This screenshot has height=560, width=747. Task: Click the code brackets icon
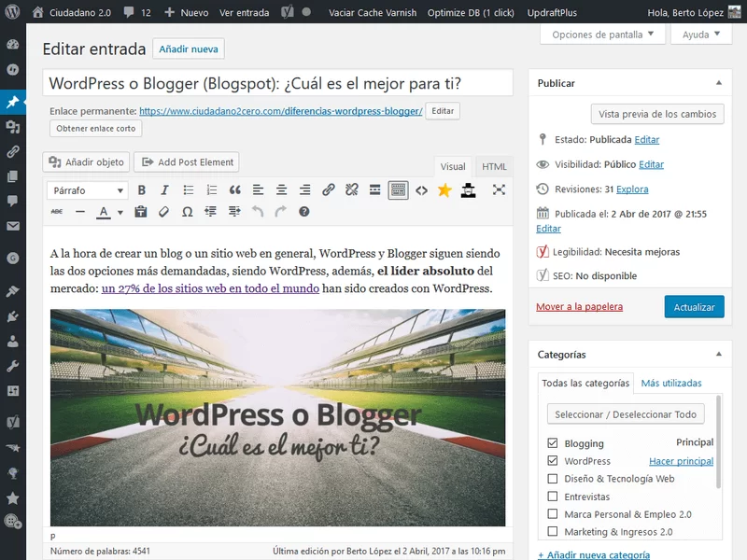[422, 190]
